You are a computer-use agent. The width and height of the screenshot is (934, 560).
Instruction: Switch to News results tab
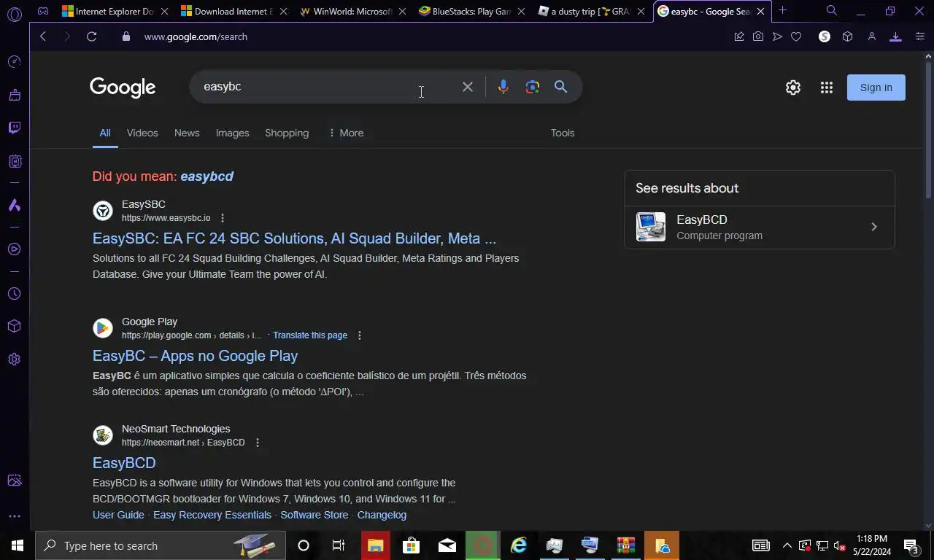(187, 133)
